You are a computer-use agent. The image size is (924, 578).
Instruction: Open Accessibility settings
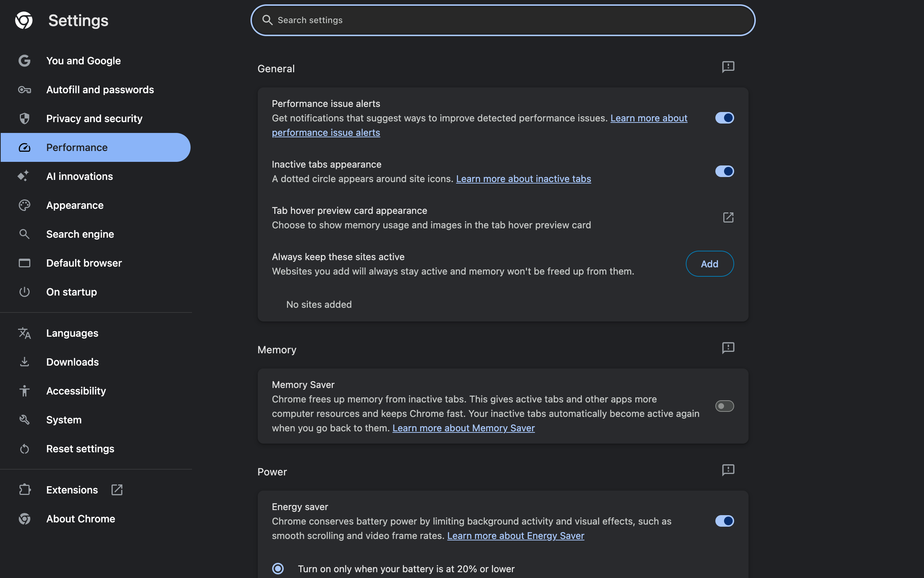[95, 391]
